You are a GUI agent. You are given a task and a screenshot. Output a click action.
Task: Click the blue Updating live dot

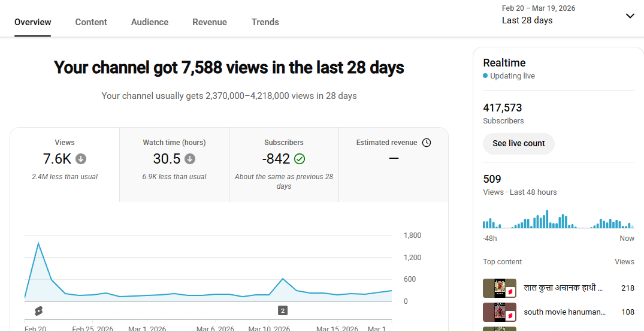[485, 76]
